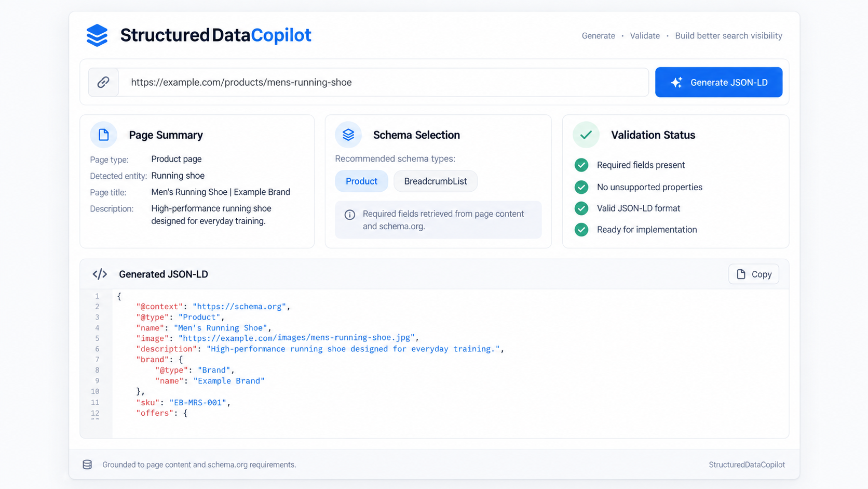Copy the generated JSON-LD code
This screenshot has width=868, height=489.
(x=754, y=274)
